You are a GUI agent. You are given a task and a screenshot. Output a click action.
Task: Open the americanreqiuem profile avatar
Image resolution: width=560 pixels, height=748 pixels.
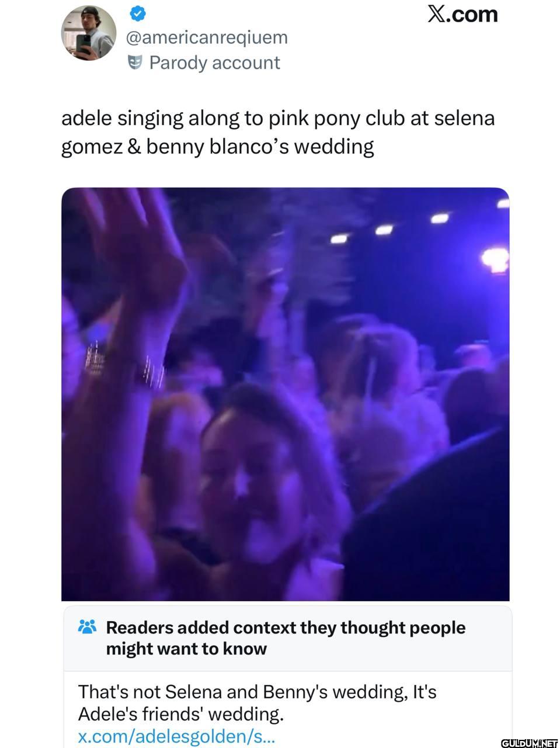(88, 33)
